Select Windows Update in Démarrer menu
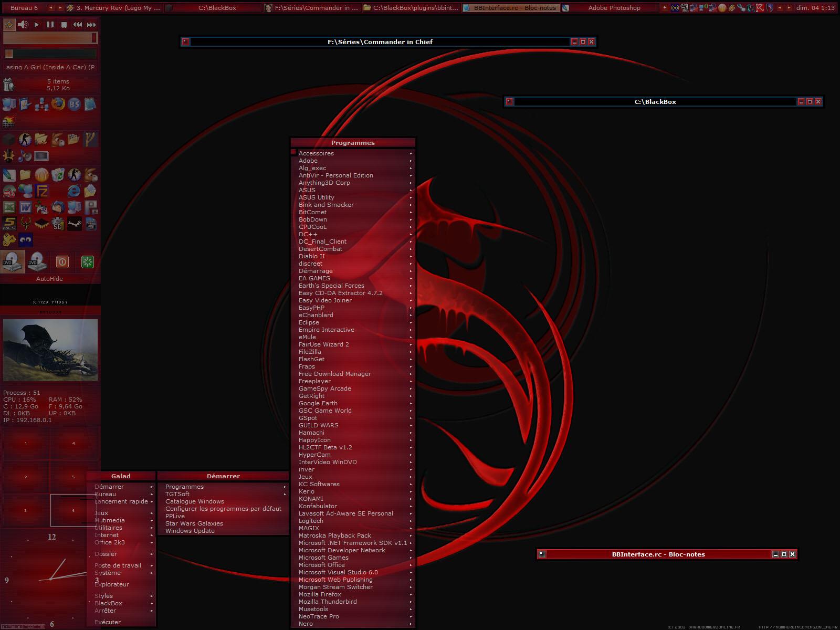Viewport: 840px width, 630px height. pyautogui.click(x=224, y=531)
